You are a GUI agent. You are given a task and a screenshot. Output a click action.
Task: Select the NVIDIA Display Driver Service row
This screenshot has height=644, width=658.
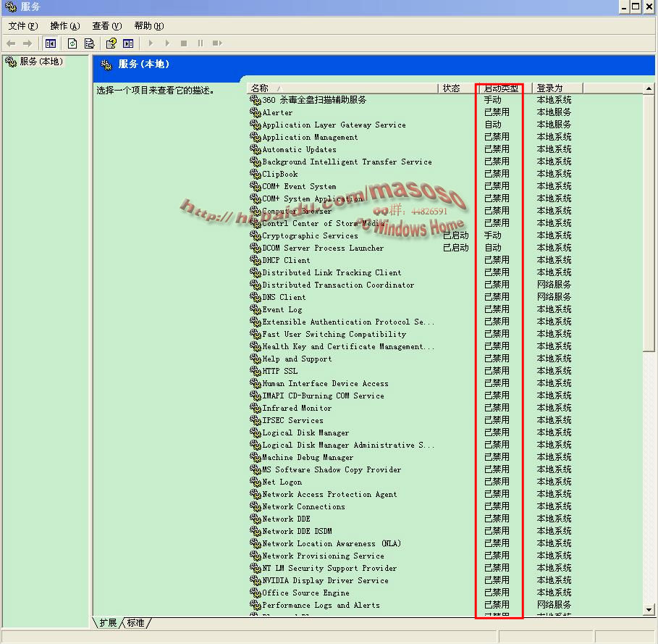(325, 580)
